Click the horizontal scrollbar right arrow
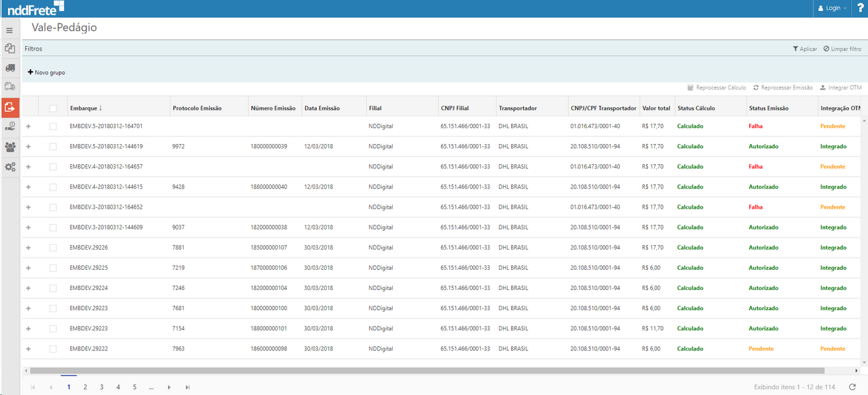The height and width of the screenshot is (395, 868). pos(856,370)
